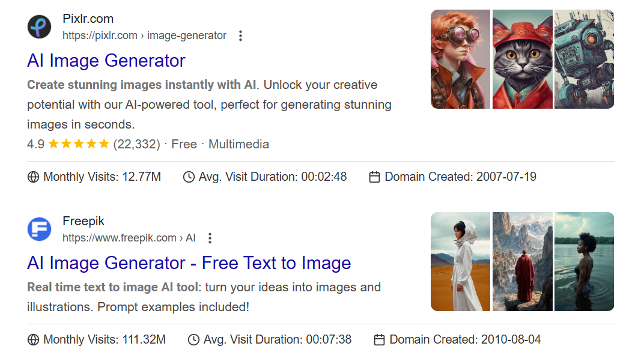
Task: Click the clock icon next to Freepik visit duration
Action: pos(193,340)
